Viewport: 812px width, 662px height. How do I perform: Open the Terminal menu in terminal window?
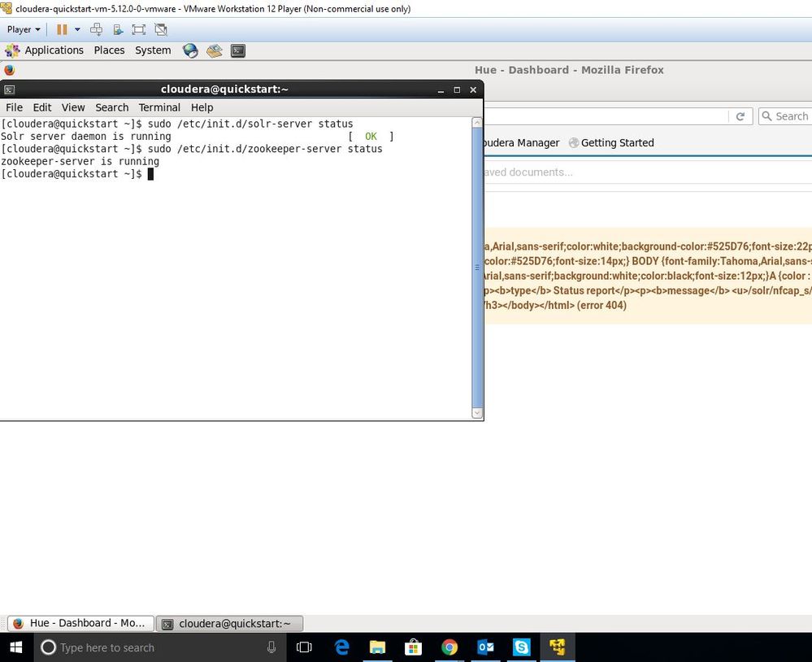[x=159, y=107]
